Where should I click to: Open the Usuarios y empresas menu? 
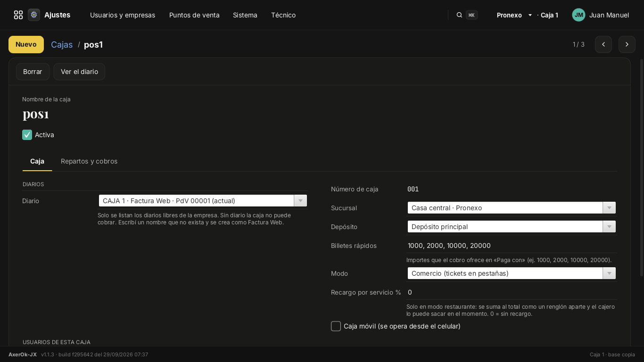[123, 15]
